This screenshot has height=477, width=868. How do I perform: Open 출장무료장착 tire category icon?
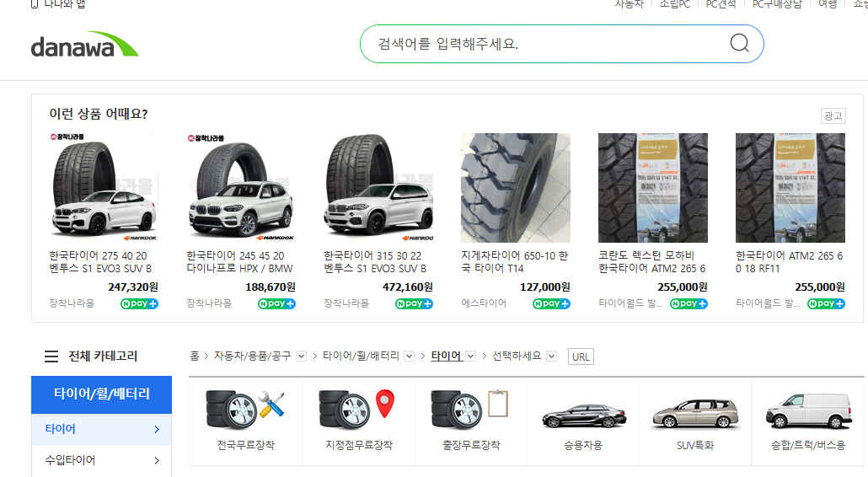coord(470,410)
